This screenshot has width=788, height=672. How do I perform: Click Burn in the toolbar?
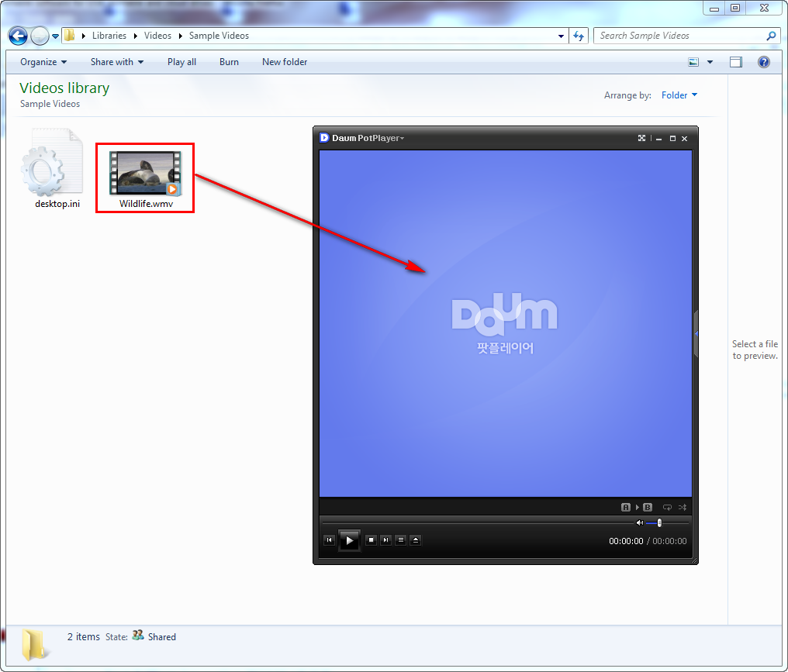point(229,62)
